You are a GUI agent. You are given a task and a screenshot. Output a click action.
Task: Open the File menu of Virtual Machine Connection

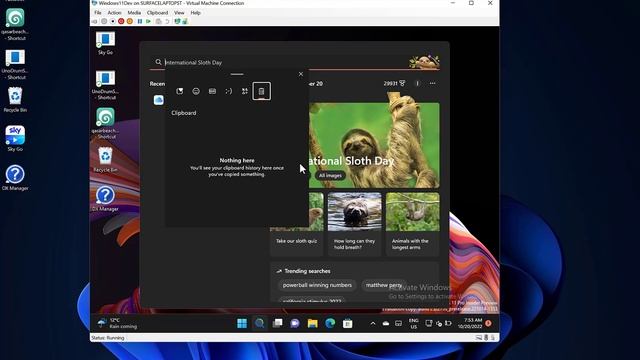pos(98,13)
